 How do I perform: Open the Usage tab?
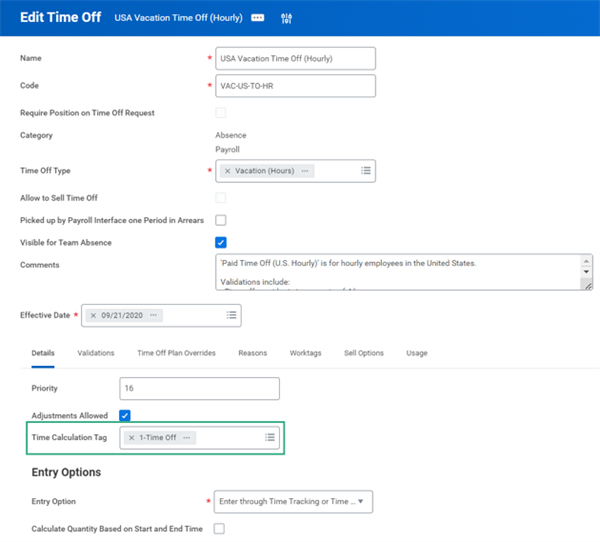[417, 353]
